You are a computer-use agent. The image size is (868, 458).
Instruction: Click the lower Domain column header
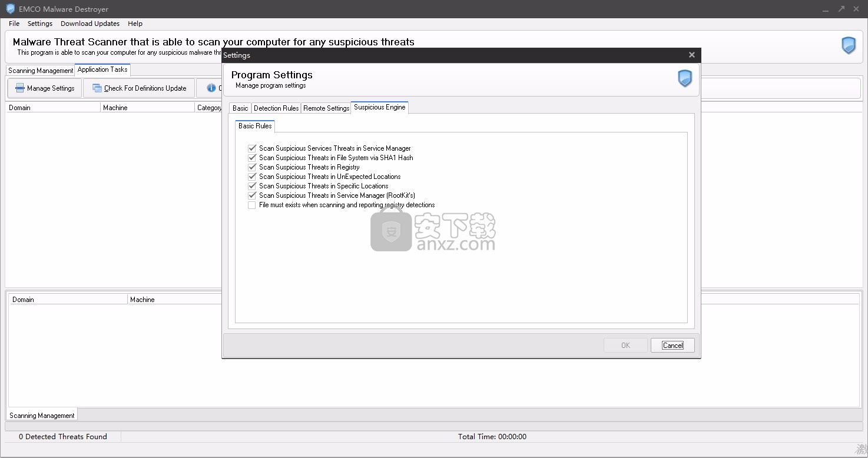(68, 300)
